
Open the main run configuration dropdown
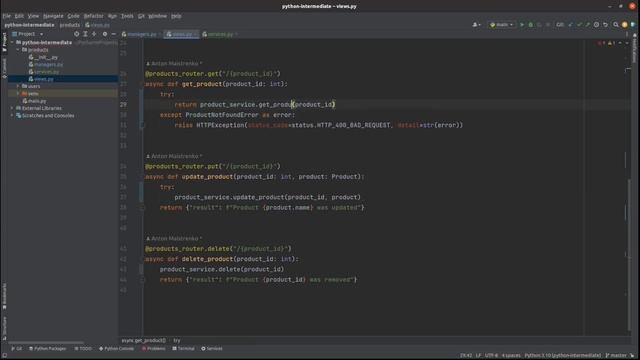click(x=501, y=25)
